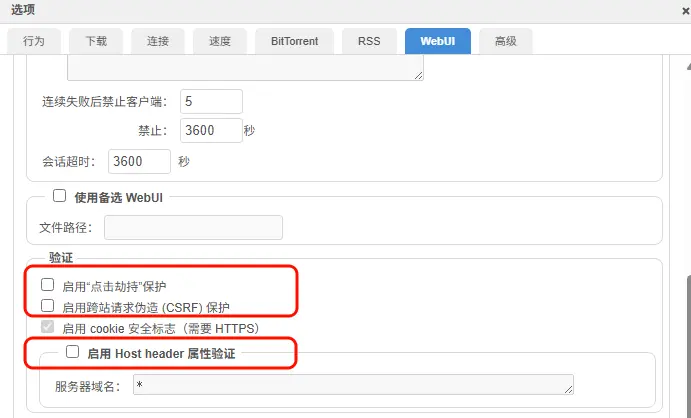Click the 连续失败后禁止客户端 number field

point(211,101)
